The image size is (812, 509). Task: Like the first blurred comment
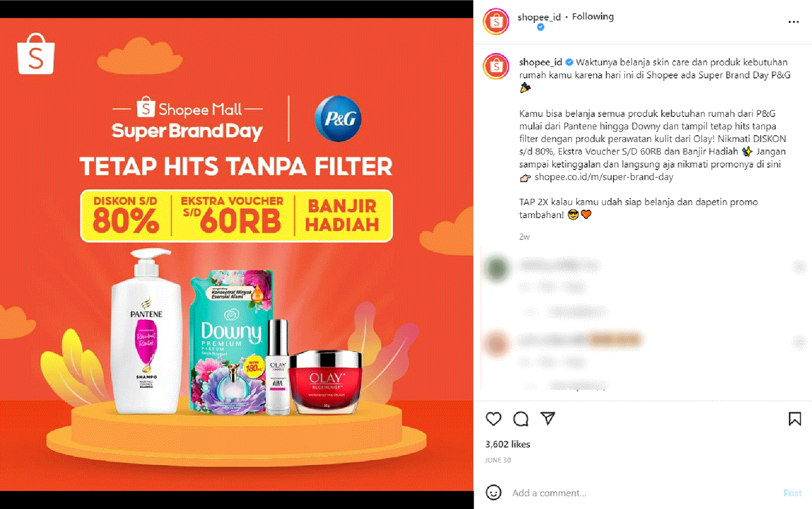coord(799,267)
